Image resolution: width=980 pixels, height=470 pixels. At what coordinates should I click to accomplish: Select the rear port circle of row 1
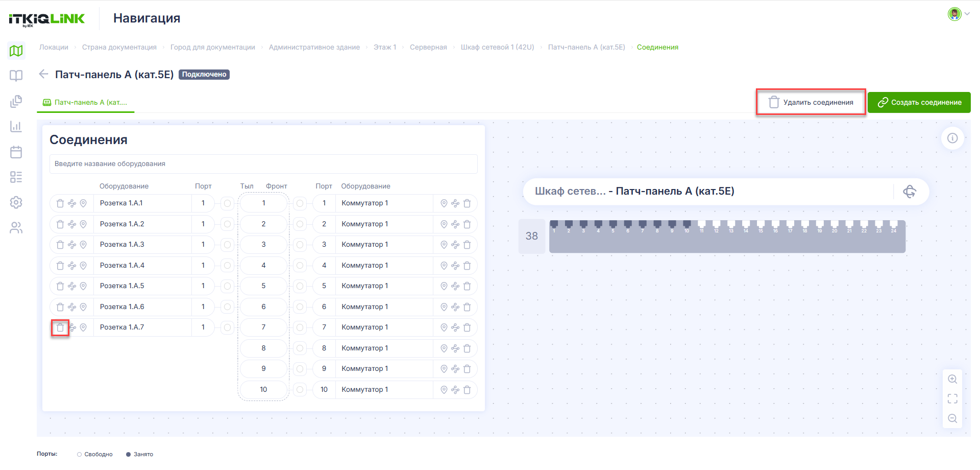(228, 203)
